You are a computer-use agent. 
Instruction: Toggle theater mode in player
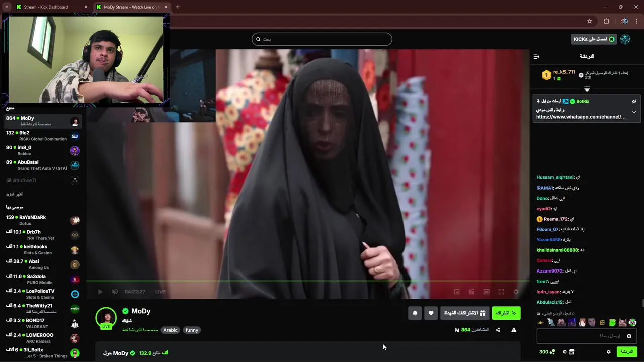tap(486, 292)
